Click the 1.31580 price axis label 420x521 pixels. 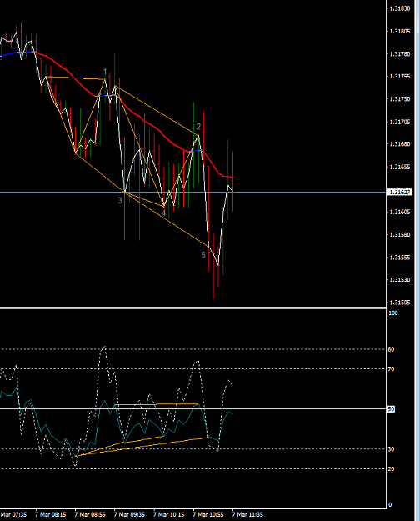[400, 234]
